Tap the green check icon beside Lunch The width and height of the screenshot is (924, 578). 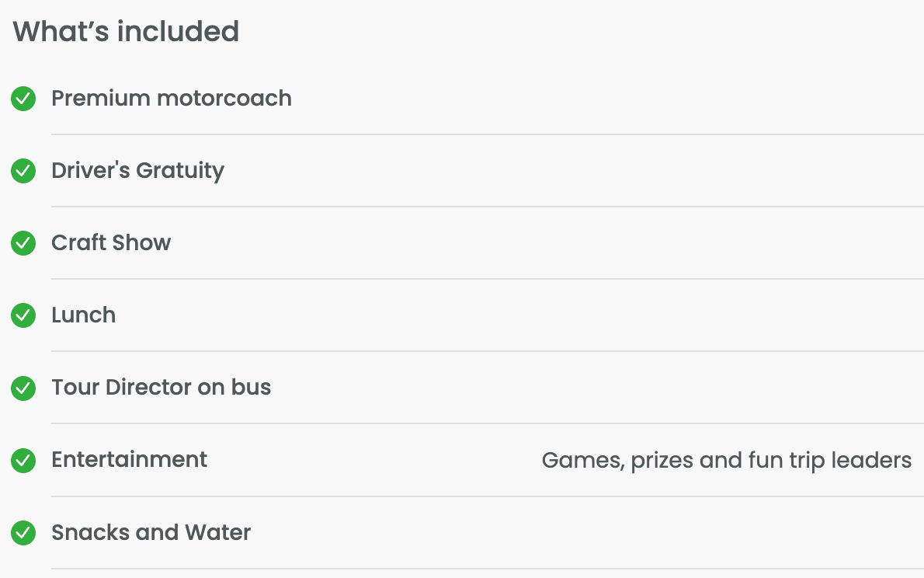click(x=23, y=315)
